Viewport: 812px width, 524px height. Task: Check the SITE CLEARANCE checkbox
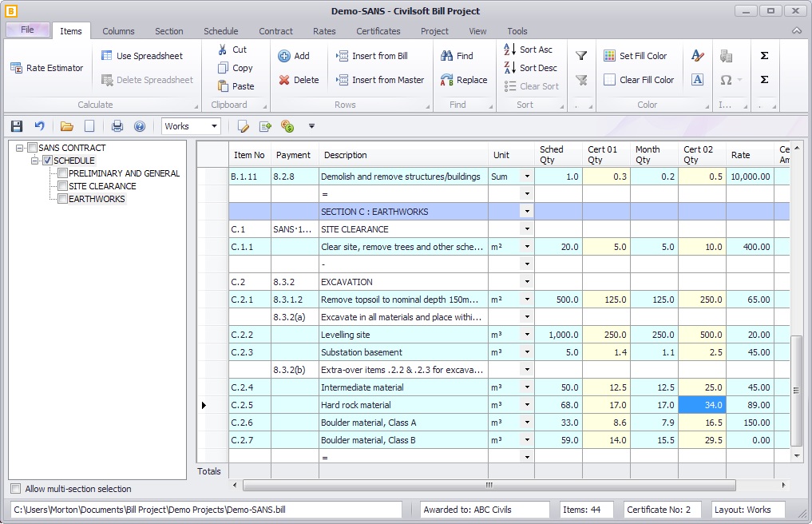(x=62, y=186)
